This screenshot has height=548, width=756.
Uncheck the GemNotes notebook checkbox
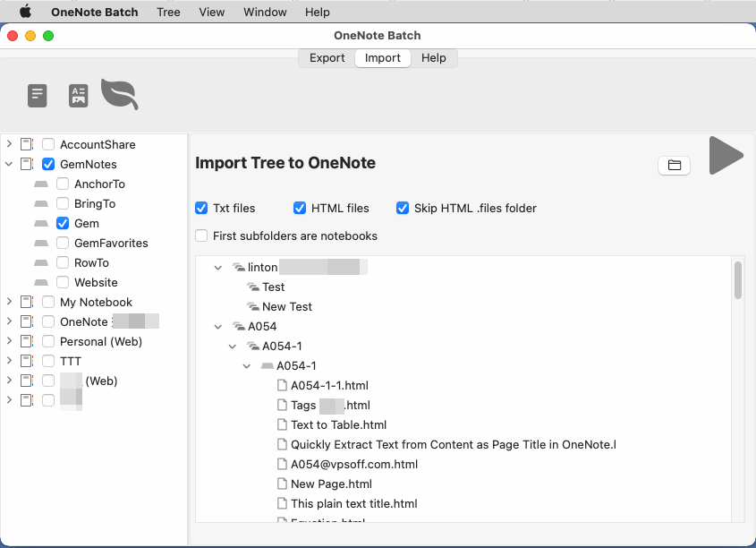pos(48,164)
